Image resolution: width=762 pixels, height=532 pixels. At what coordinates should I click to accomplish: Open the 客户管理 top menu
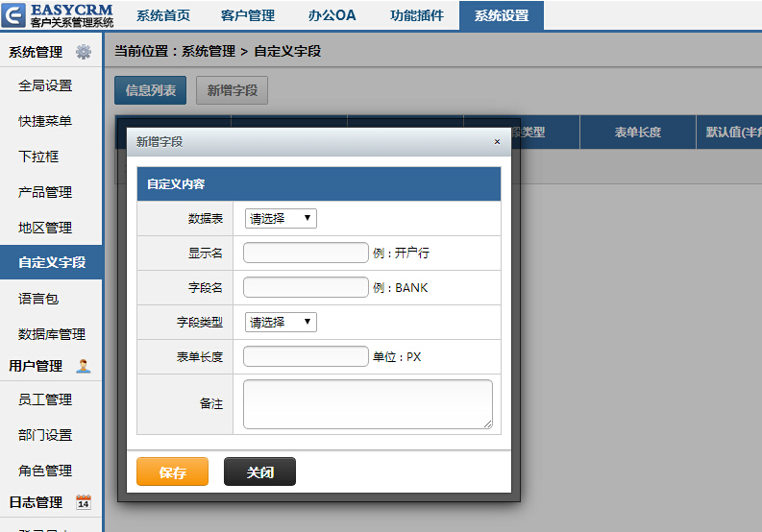(x=248, y=15)
